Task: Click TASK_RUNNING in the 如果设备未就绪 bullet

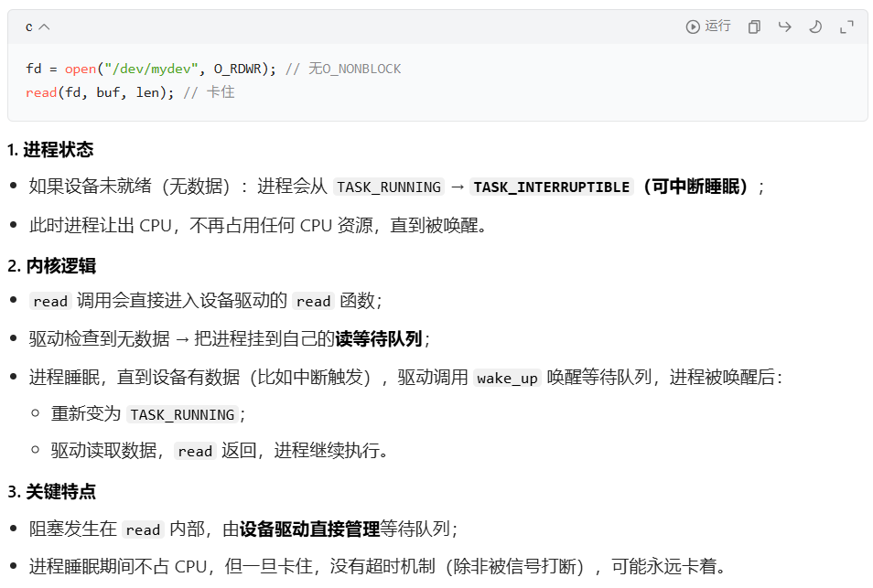Action: [389, 187]
